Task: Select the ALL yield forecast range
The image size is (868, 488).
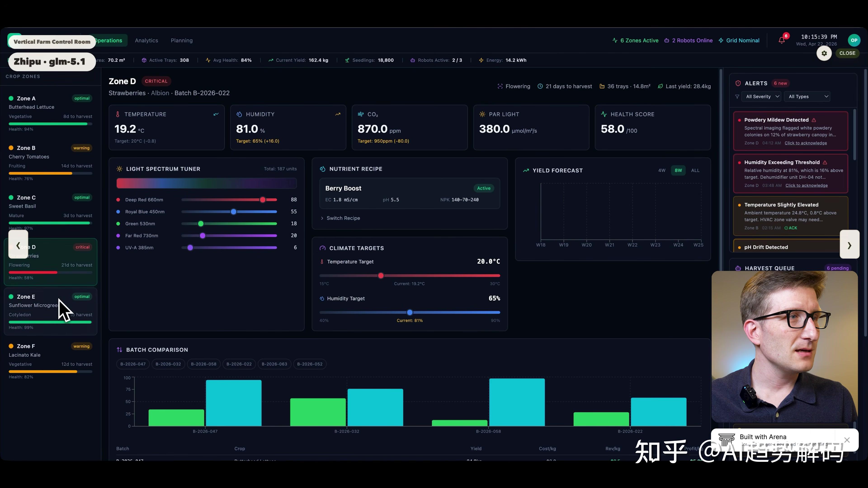Action: (x=695, y=170)
